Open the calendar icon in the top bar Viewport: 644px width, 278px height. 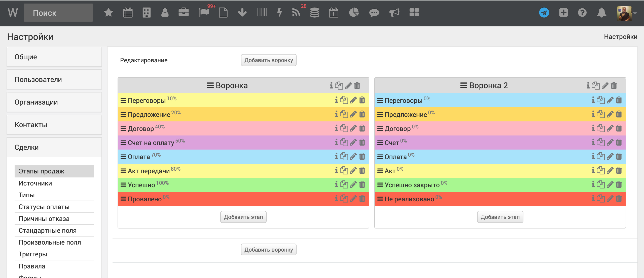pos(128,13)
